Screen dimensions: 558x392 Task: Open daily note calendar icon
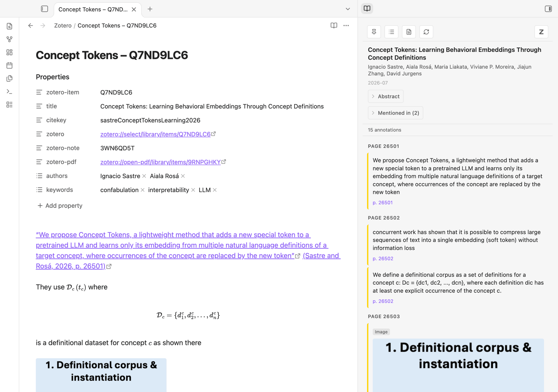(x=9, y=65)
